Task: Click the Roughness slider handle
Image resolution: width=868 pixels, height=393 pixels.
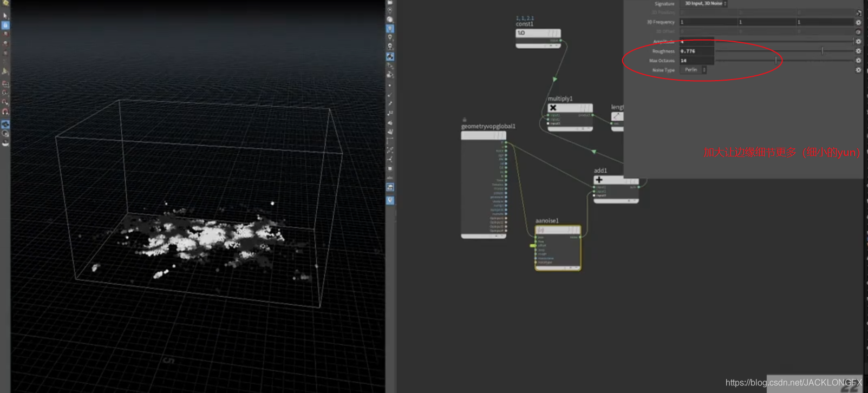Action: [x=822, y=51]
